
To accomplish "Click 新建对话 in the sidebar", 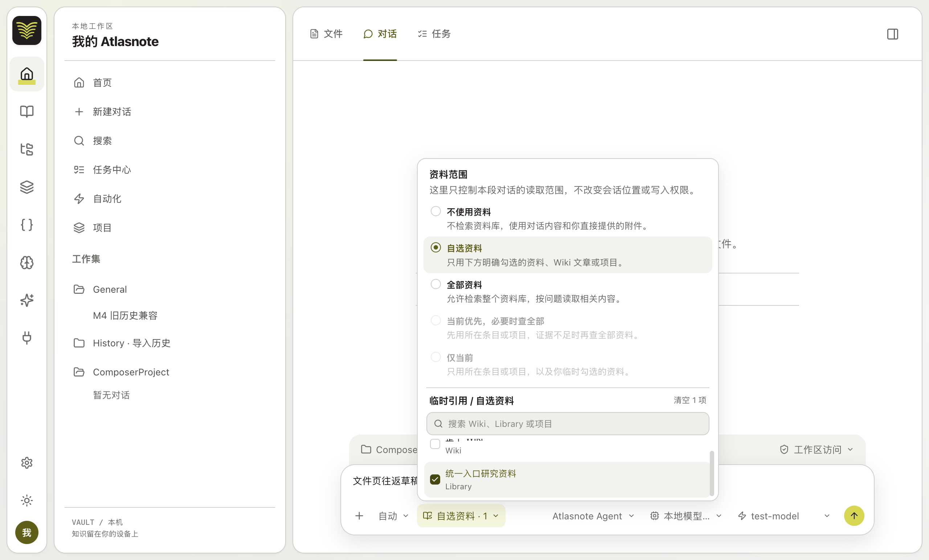I will pyautogui.click(x=170, y=112).
